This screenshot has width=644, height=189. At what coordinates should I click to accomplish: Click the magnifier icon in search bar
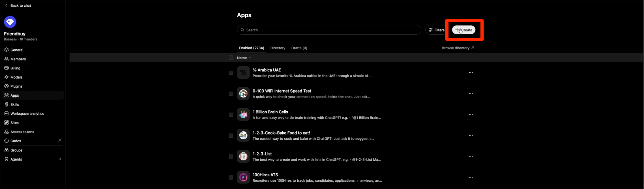(242, 30)
